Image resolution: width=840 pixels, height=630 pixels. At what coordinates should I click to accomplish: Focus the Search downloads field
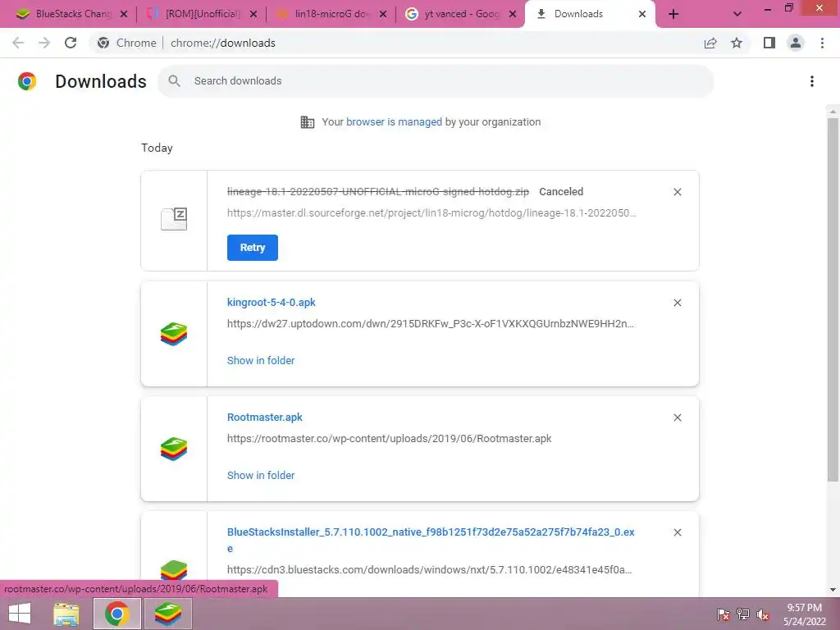[x=436, y=81]
